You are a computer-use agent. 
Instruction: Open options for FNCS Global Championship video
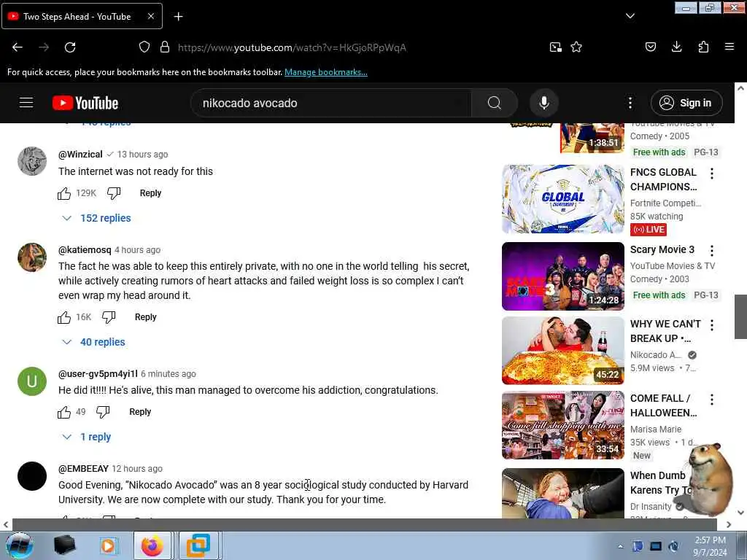[712, 174]
